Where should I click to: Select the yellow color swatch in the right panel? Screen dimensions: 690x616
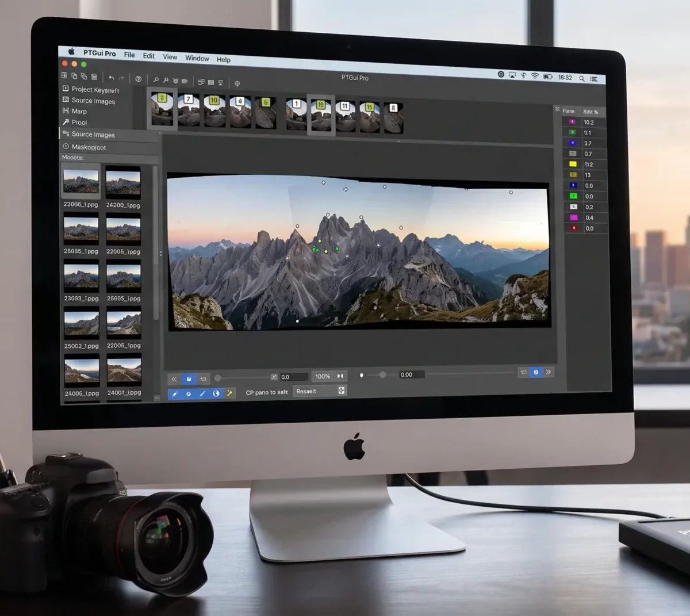573,164
